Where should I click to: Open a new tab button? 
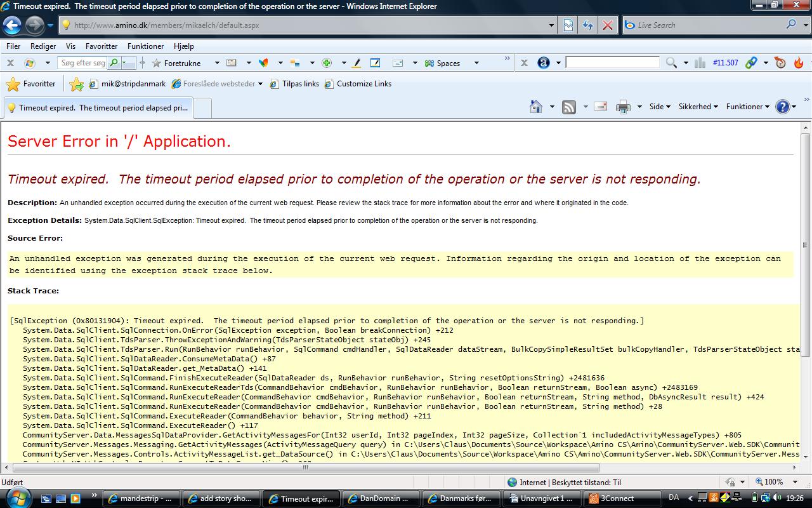coord(202,108)
